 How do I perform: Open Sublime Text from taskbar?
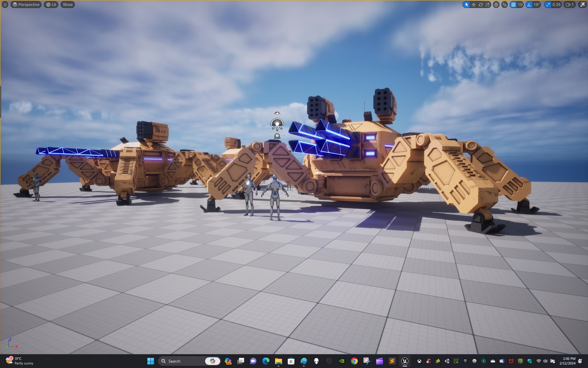[392, 361]
